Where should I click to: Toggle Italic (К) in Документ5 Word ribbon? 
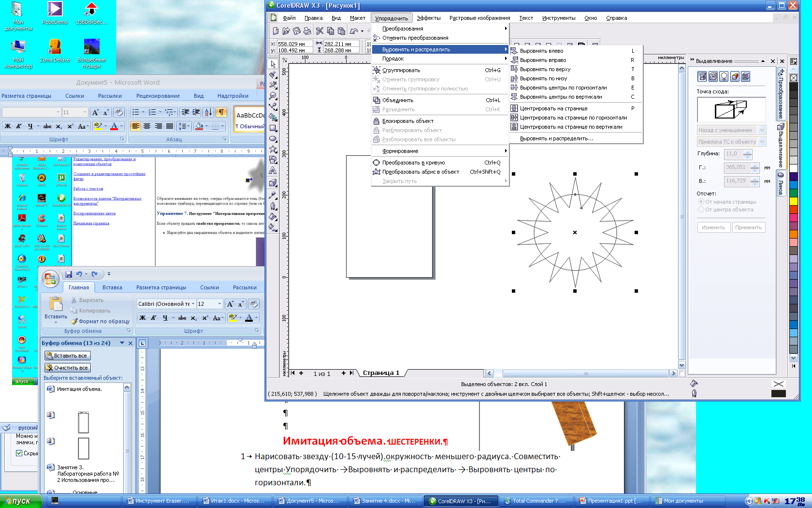point(19,126)
